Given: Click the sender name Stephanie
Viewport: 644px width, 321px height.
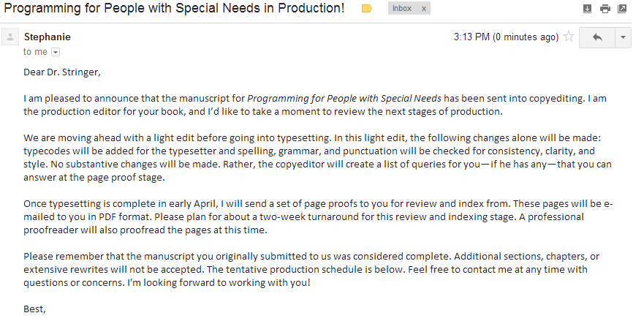Looking at the screenshot, I should (47, 37).
